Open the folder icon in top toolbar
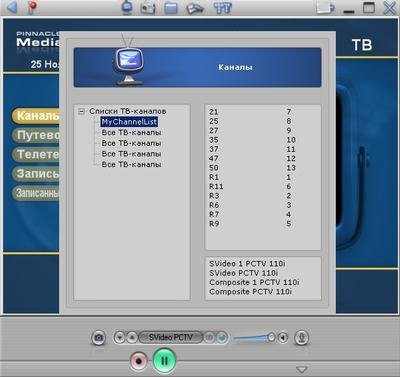Image resolution: width=400 pixels, height=377 pixels. tap(171, 8)
